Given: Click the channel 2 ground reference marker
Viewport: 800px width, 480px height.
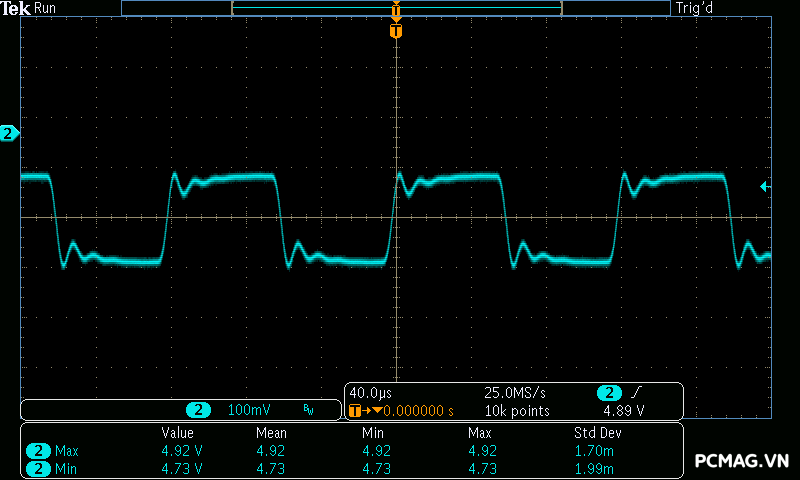Looking at the screenshot, I should 9,133.
